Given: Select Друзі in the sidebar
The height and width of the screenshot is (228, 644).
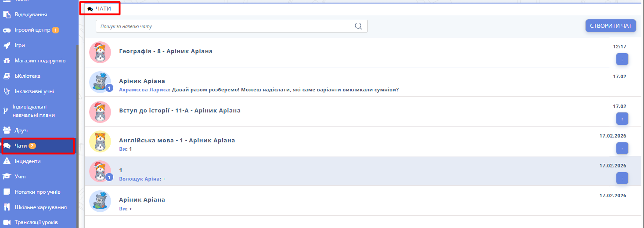Looking at the screenshot, I should [21, 130].
